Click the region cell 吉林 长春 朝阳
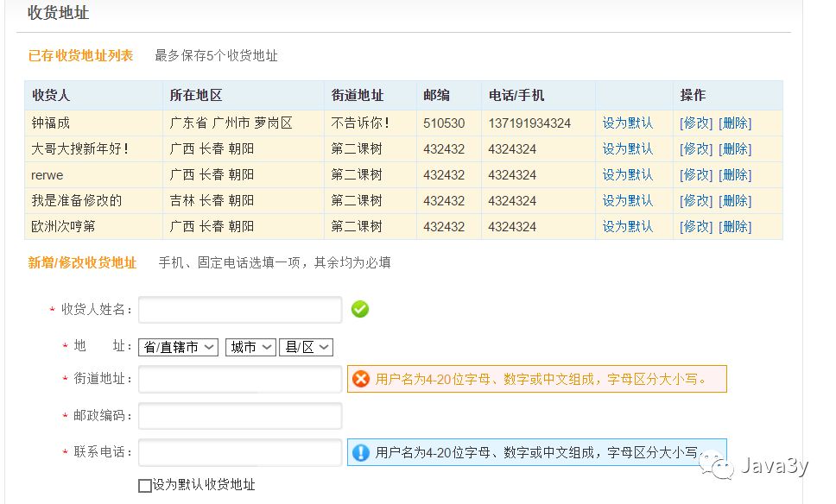Viewport: 836px width, 504px height. tap(212, 201)
